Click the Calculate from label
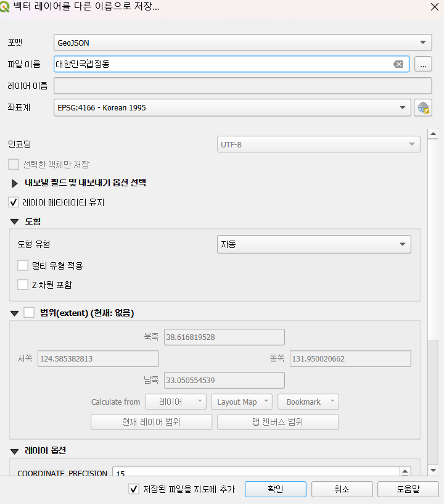 (116, 402)
